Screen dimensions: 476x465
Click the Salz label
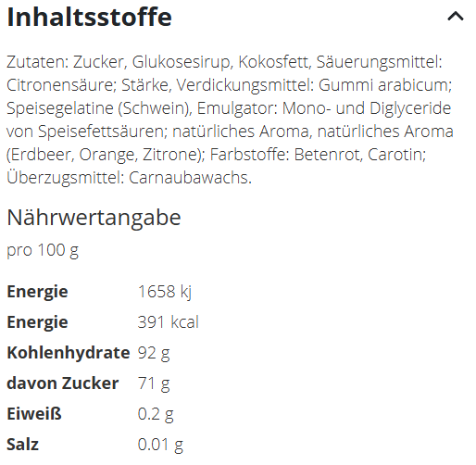point(23,445)
